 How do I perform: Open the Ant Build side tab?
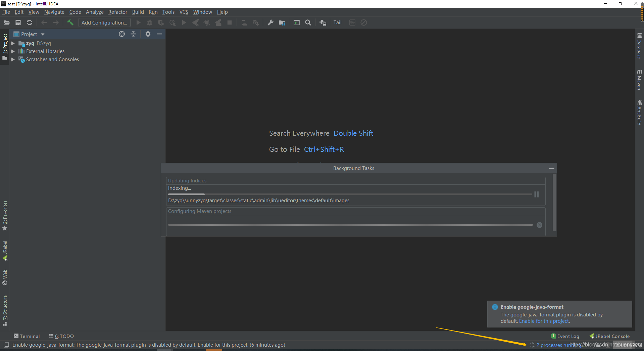[639, 112]
